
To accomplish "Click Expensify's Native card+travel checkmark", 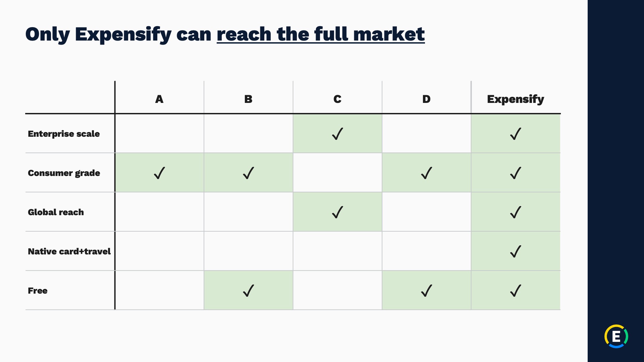I will [x=516, y=251].
